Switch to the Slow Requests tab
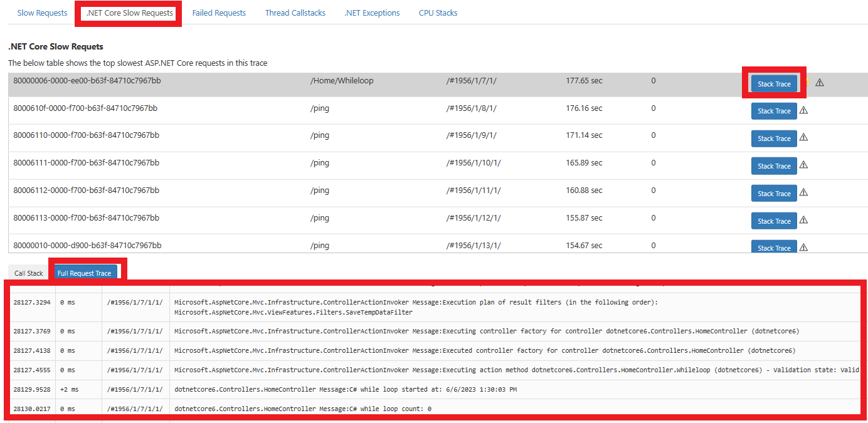Viewport: 868px width, 423px height. coord(42,13)
